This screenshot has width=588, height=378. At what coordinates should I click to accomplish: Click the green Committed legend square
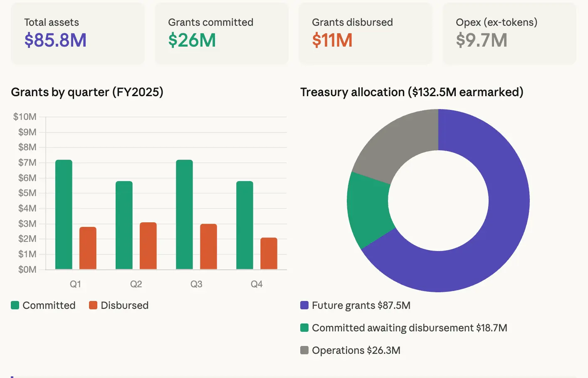click(15, 305)
